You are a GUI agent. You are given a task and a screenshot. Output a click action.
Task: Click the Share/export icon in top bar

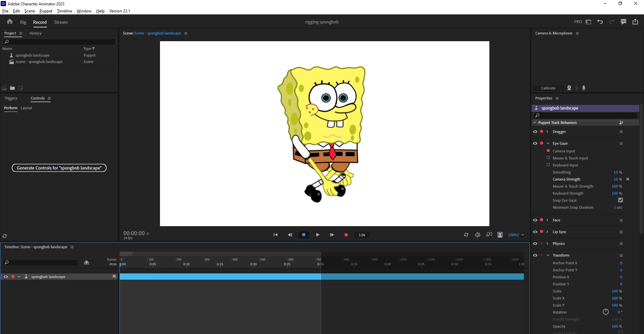635,22
